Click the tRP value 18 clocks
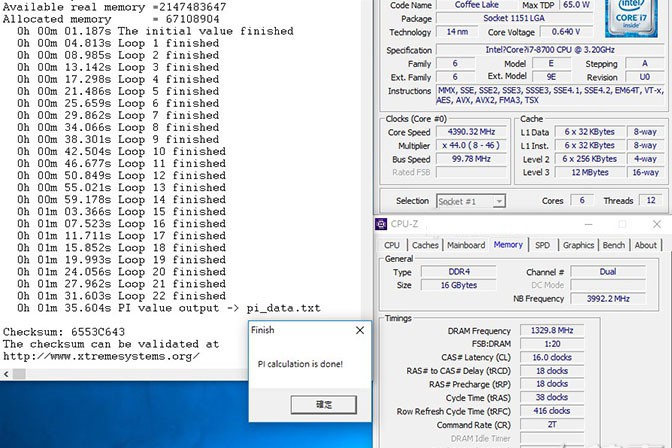Image resolution: width=672 pixels, height=448 pixels. tap(552, 384)
